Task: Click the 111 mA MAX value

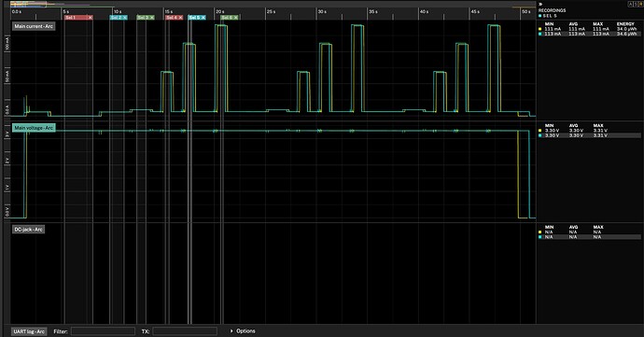Action: pos(600,29)
